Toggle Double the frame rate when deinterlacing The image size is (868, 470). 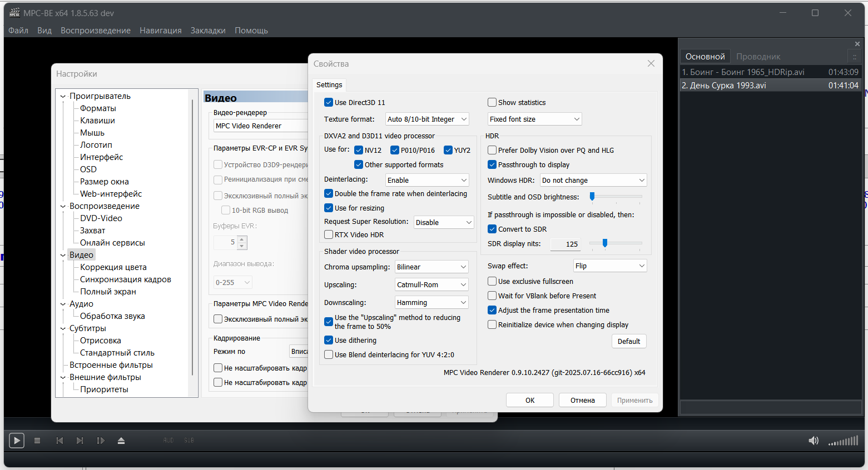click(x=329, y=193)
